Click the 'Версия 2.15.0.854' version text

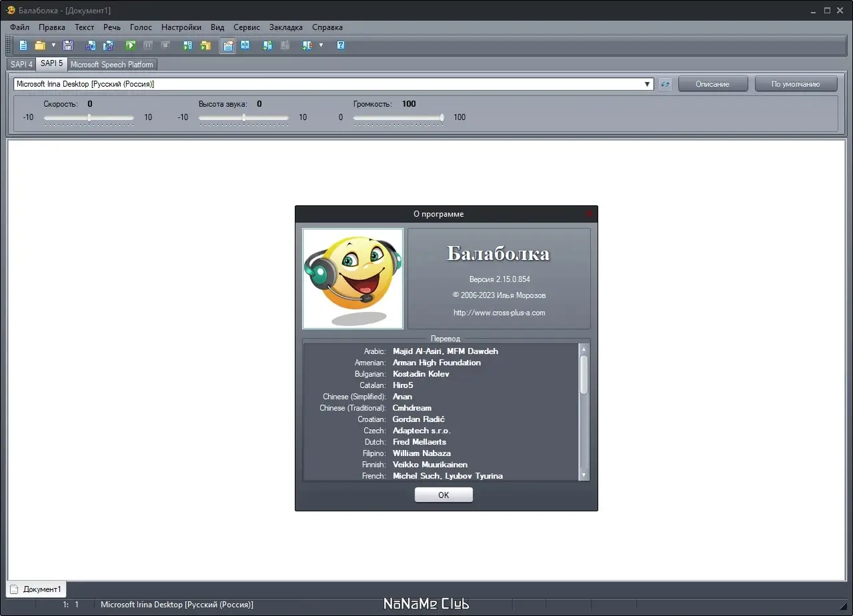[500, 279]
